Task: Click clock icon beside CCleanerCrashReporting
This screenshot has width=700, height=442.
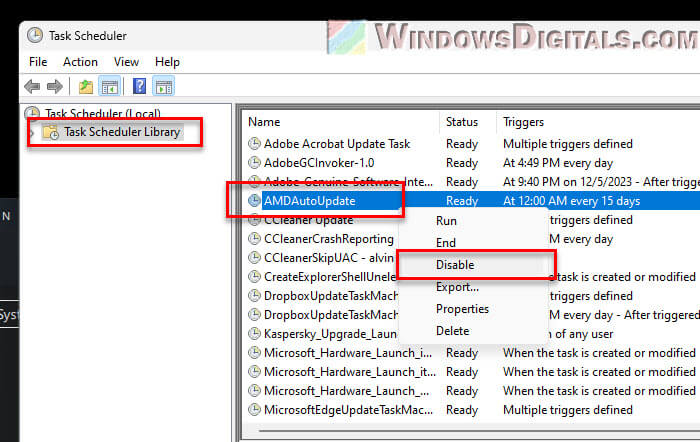Action: [x=254, y=239]
